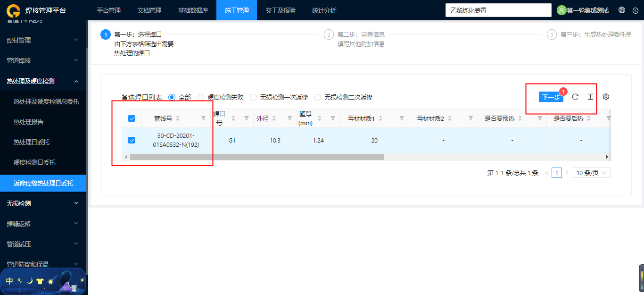
Task: Click filter icon on 管线号 column
Action: click(204, 118)
